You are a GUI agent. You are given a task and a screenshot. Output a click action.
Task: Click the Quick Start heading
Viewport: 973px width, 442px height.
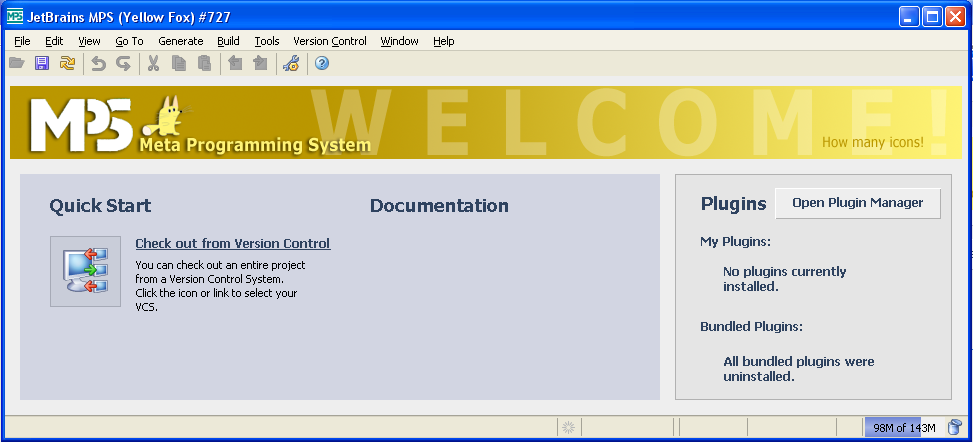[100, 205]
